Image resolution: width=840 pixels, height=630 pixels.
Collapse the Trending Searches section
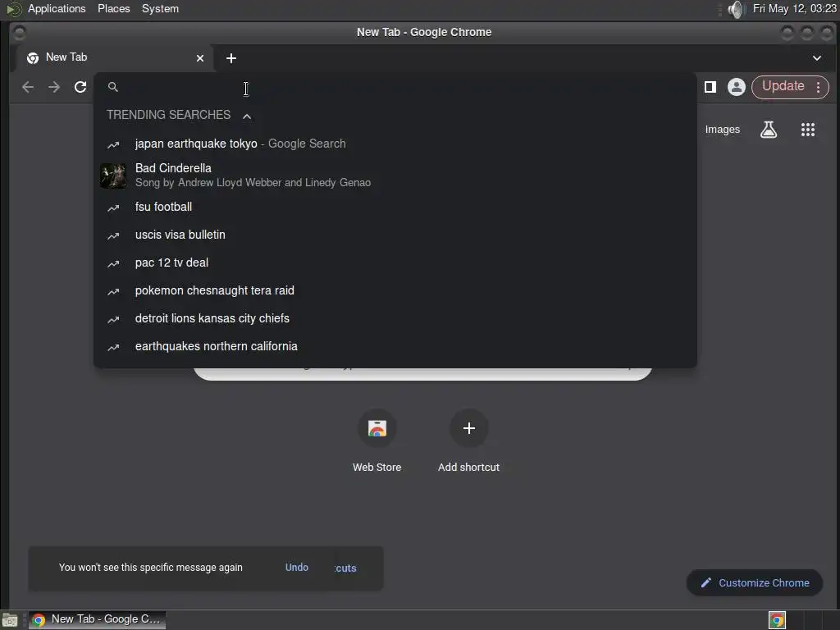point(247,116)
